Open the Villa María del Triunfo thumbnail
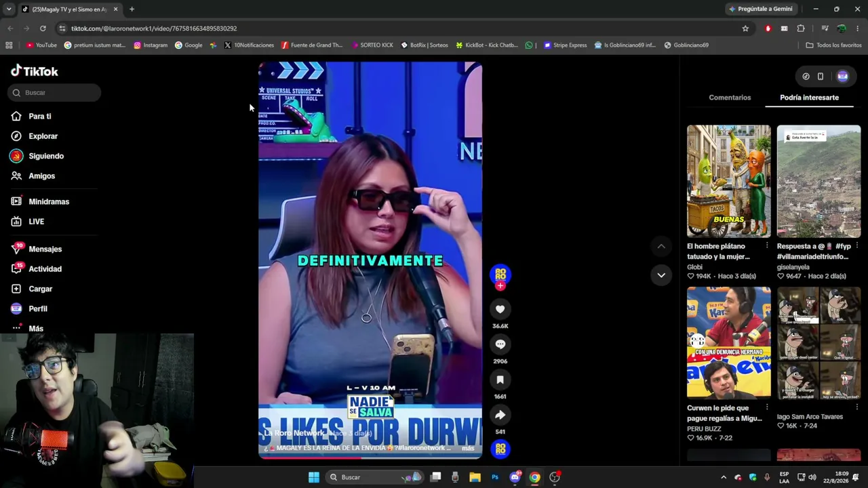Viewport: 868px width, 488px height. (x=818, y=181)
